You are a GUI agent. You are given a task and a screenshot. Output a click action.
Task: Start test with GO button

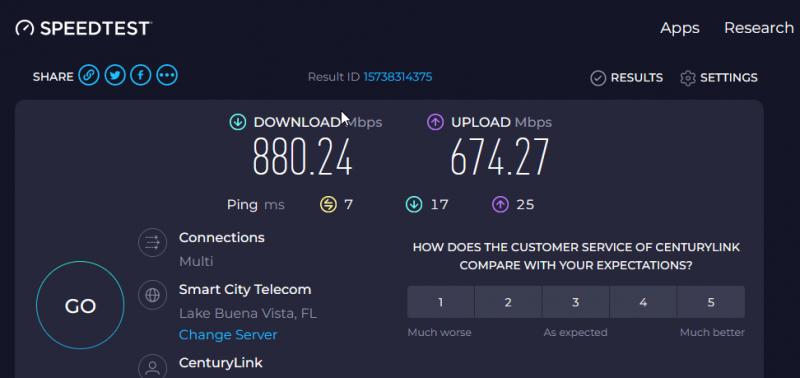click(x=80, y=305)
